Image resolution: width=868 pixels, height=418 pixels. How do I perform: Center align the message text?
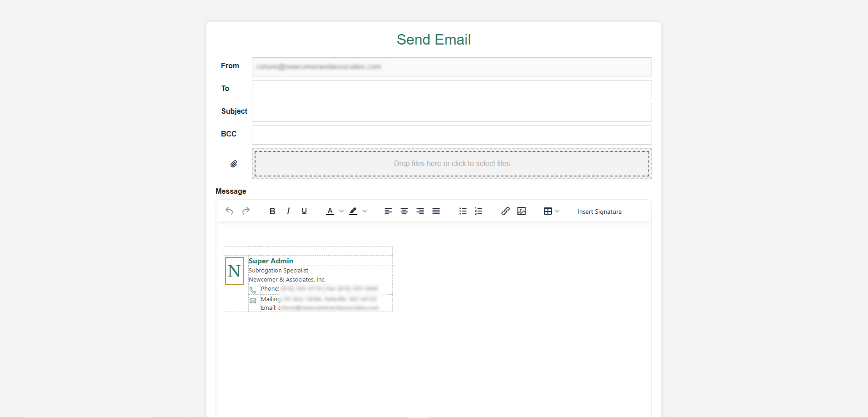[404, 211]
